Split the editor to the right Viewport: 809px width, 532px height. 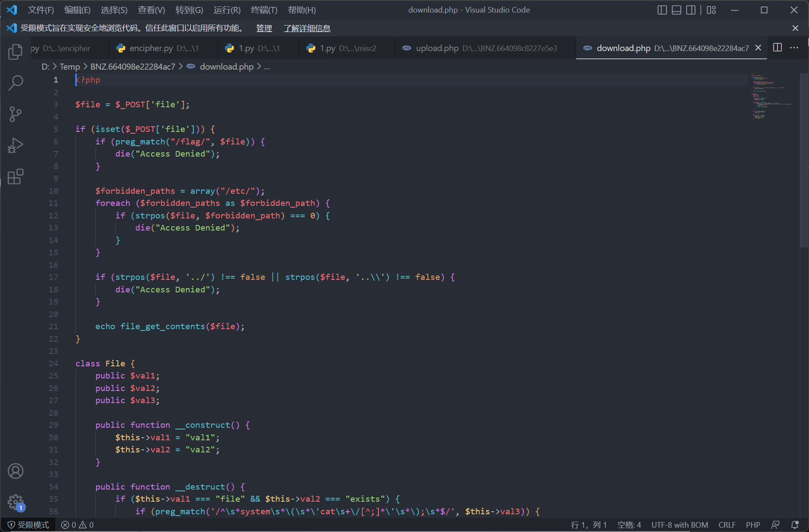(x=777, y=48)
